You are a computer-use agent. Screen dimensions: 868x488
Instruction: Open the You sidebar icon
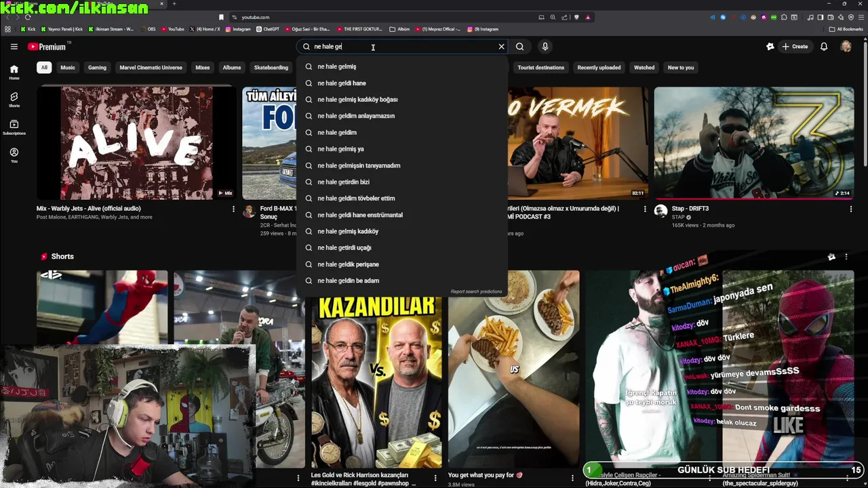click(x=14, y=155)
